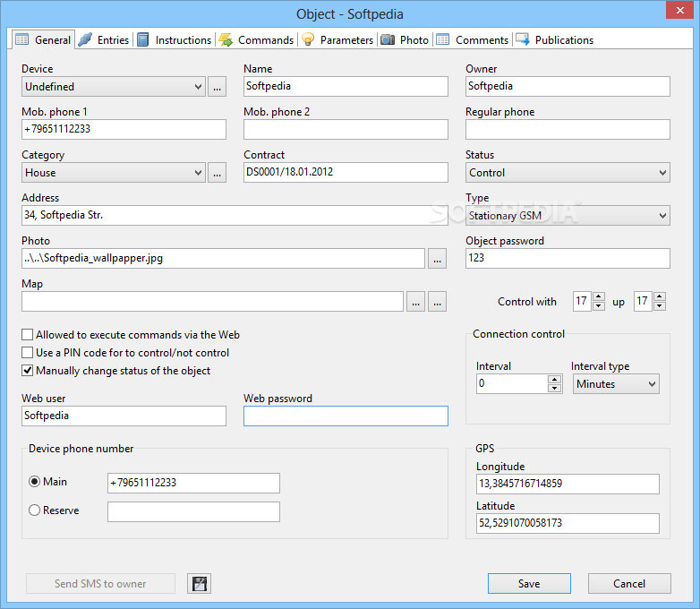The height and width of the screenshot is (609, 700).
Task: Open the Comments tab
Action: (473, 39)
